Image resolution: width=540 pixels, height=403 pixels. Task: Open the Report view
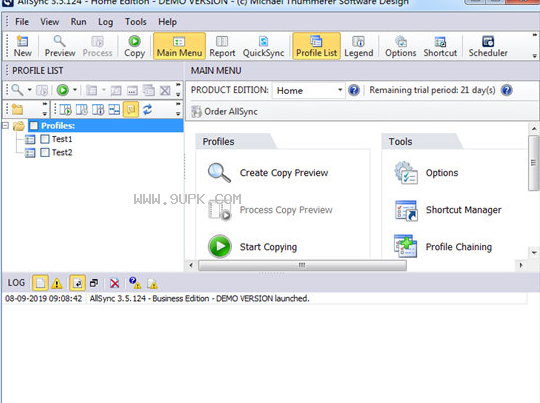point(222,46)
